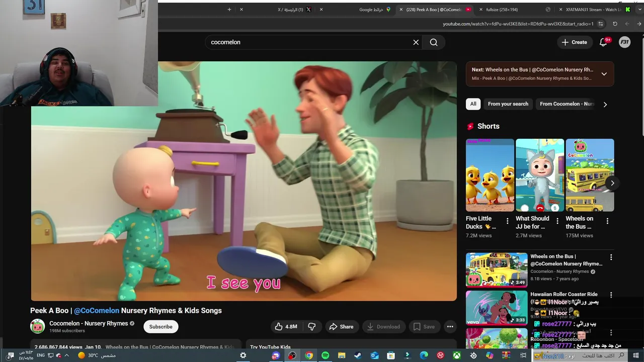Open File Explorer from taskbar
This screenshot has width=644, height=362.
342,355
